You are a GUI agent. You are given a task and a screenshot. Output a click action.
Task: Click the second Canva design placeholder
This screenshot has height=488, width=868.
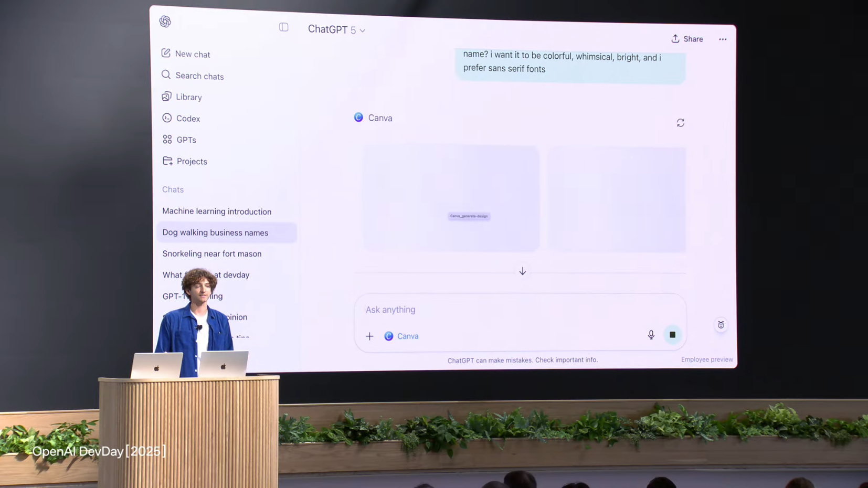pyautogui.click(x=617, y=200)
